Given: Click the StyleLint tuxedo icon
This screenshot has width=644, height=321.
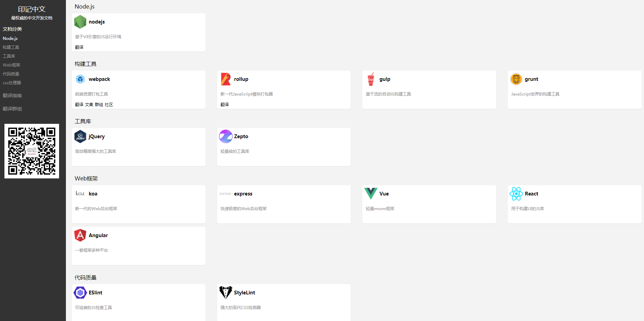Looking at the screenshot, I should tap(225, 293).
